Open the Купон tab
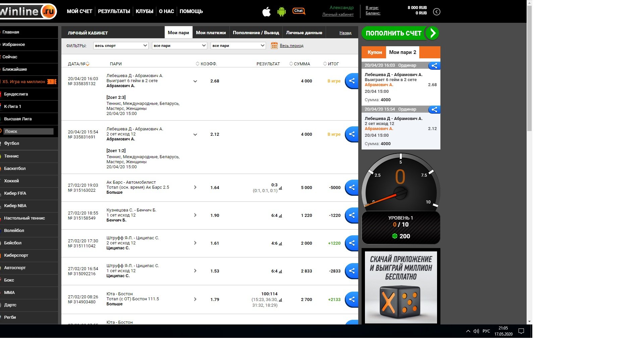Screen dimensions: 644x362 click(374, 52)
